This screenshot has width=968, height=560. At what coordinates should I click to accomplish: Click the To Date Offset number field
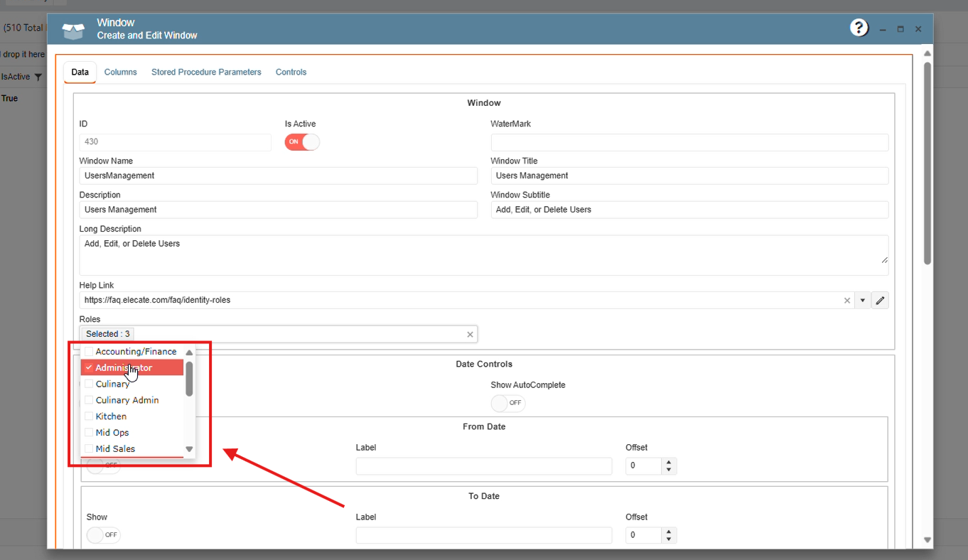tap(644, 535)
